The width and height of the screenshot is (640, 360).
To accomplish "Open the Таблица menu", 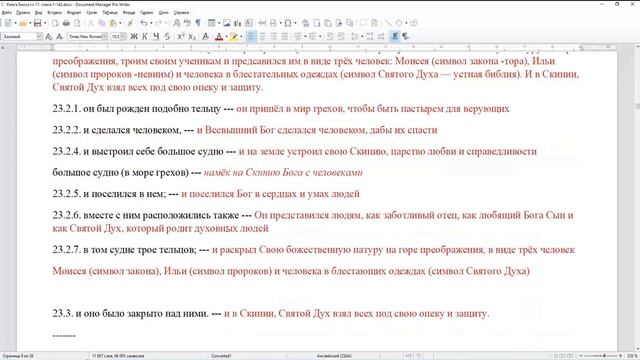I will pyautogui.click(x=109, y=13).
